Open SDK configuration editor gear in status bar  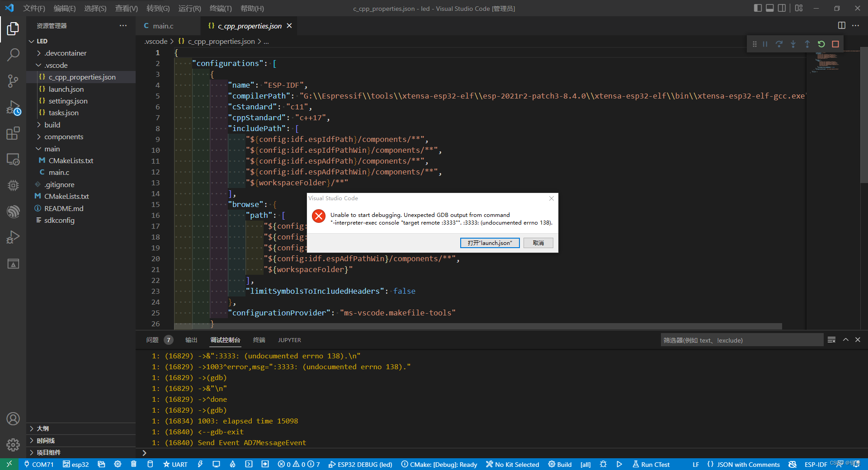pos(118,464)
